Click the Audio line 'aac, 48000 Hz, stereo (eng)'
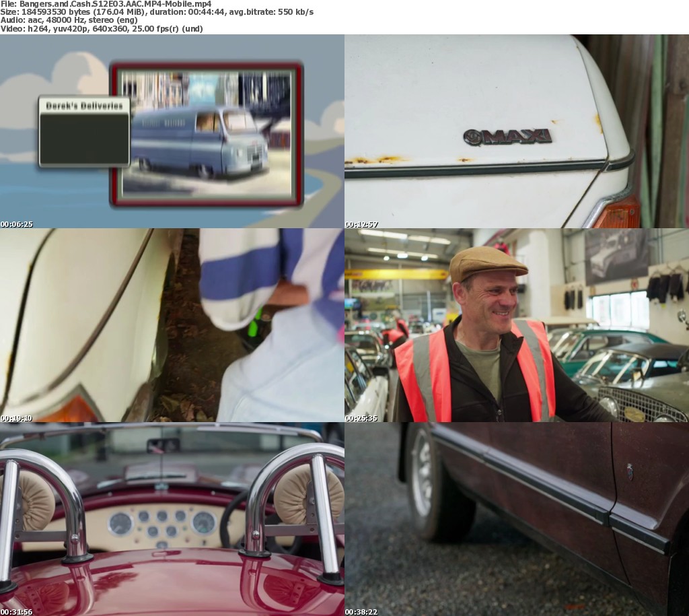The image size is (689, 616). pyautogui.click(x=69, y=20)
